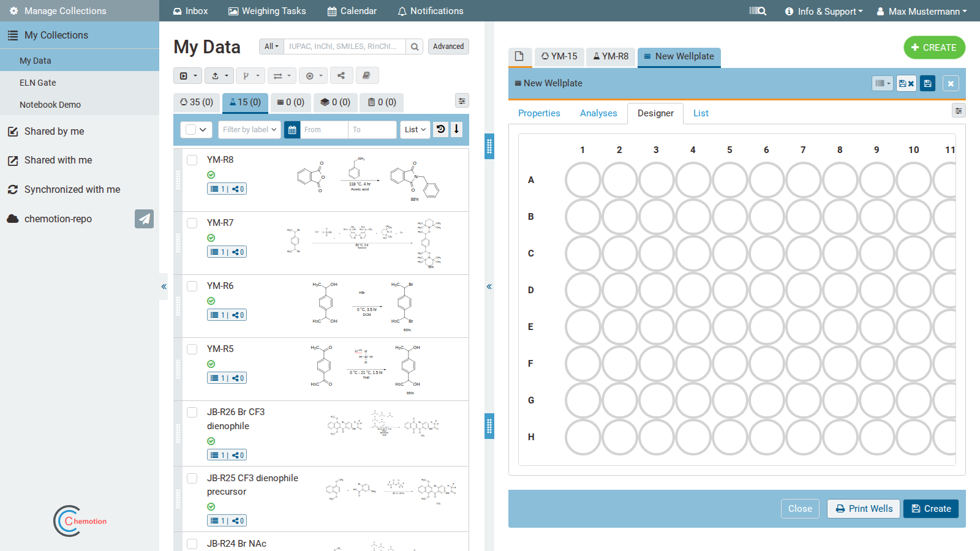
Task: Click the report book icon in toolbar
Action: pyautogui.click(x=366, y=76)
